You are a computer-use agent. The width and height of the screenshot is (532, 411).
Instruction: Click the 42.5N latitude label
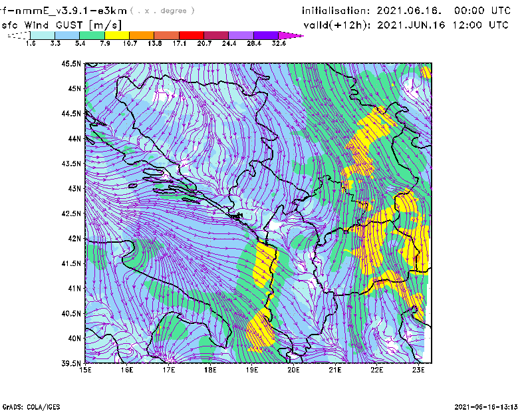tap(71, 213)
